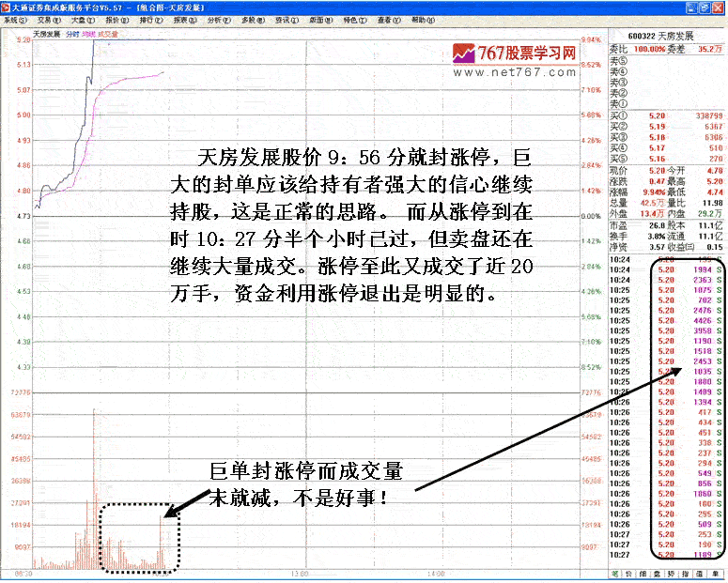
Task: Expand the 分析 menu
Action: (216, 20)
